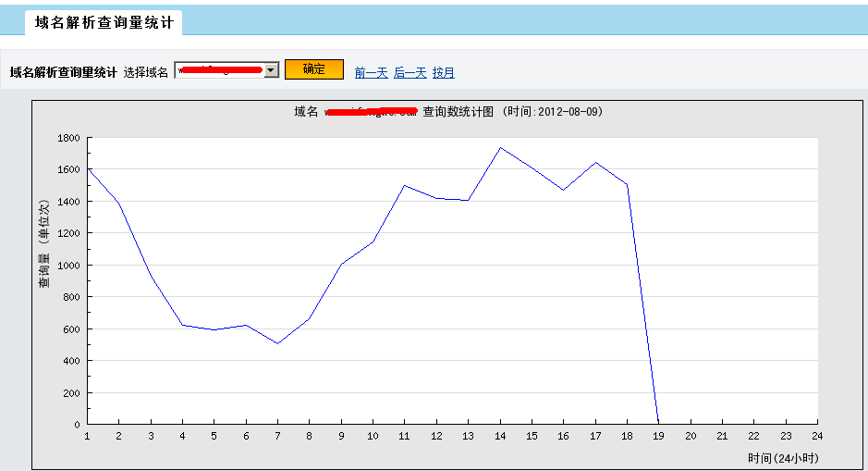Go to next day via 后一天
This screenshot has height=471, width=868.
[x=410, y=72]
